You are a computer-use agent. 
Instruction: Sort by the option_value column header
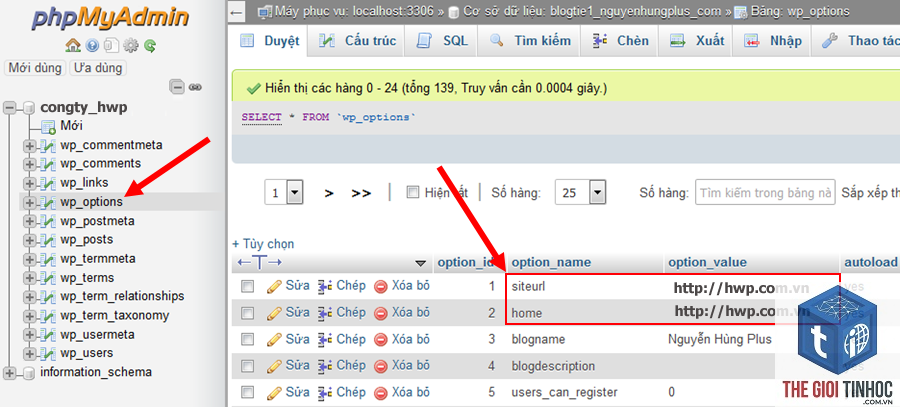pos(708,262)
